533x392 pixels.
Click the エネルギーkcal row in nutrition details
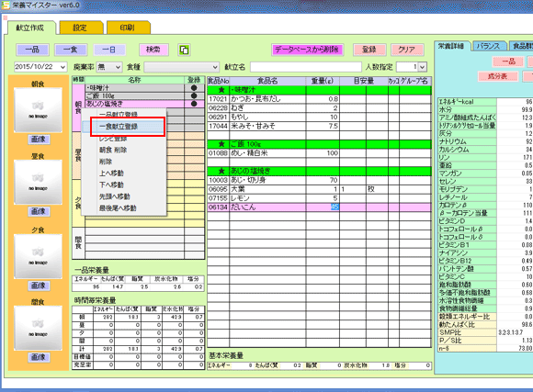[485, 102]
